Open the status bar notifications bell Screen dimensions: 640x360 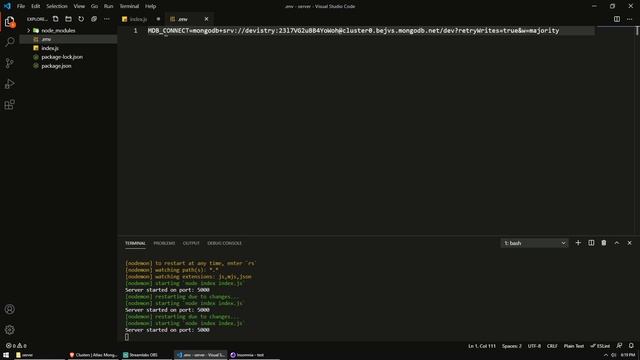(631, 346)
